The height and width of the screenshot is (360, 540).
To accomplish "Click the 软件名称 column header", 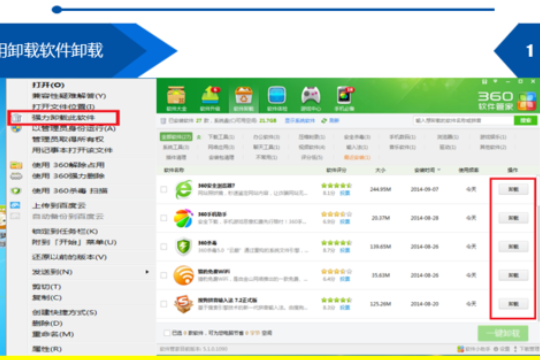I will [174, 170].
